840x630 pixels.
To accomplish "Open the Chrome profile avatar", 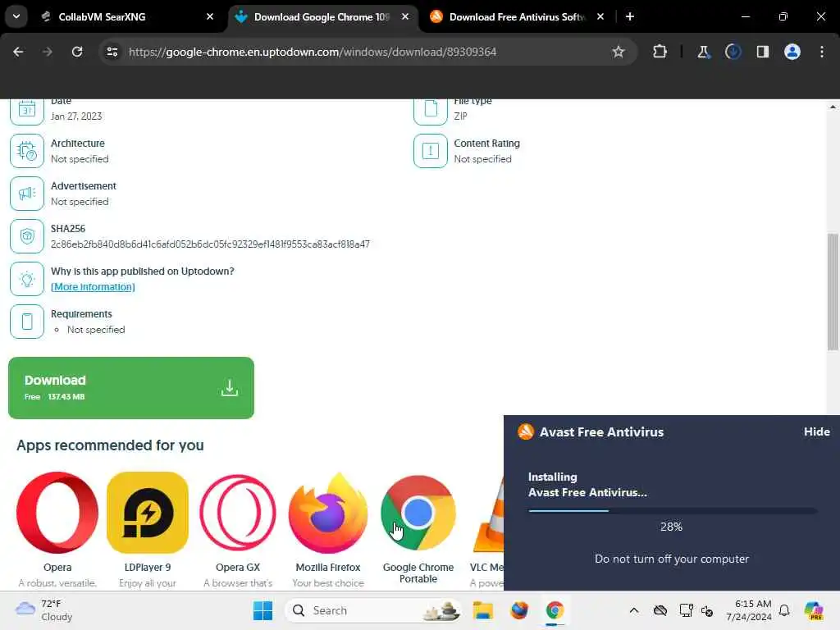I will pyautogui.click(x=792, y=52).
